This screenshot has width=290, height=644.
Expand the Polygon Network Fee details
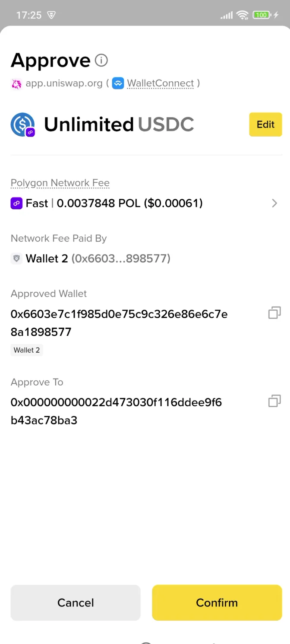pyautogui.click(x=60, y=183)
